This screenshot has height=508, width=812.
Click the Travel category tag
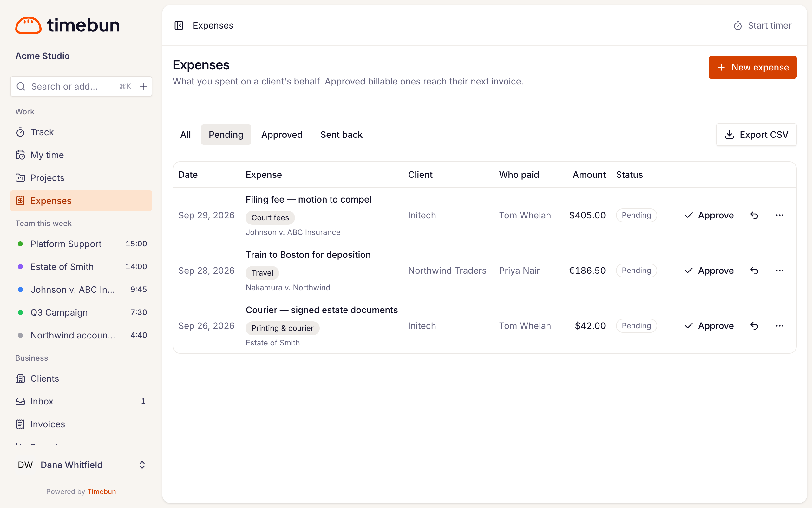(262, 273)
